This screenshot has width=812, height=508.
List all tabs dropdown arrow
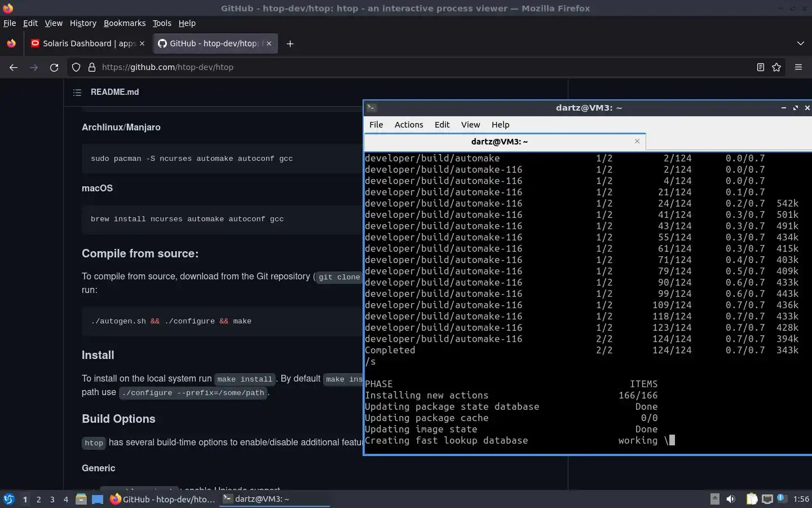tap(801, 43)
